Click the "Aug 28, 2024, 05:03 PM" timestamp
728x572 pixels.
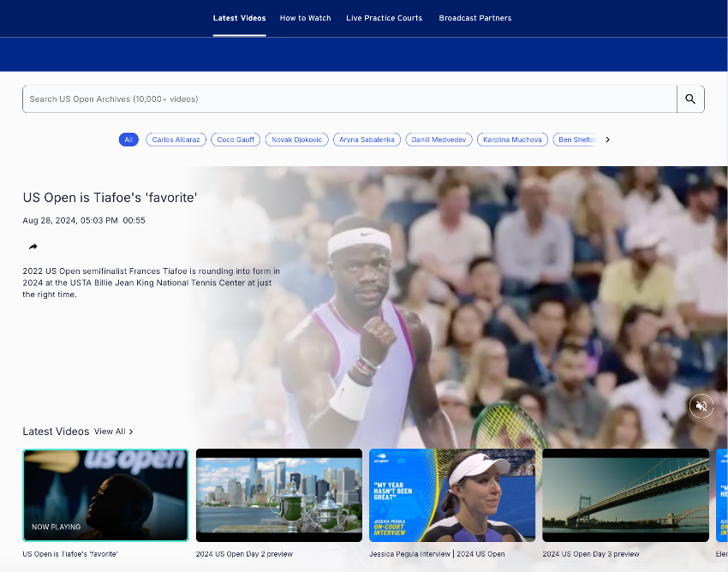tap(70, 221)
